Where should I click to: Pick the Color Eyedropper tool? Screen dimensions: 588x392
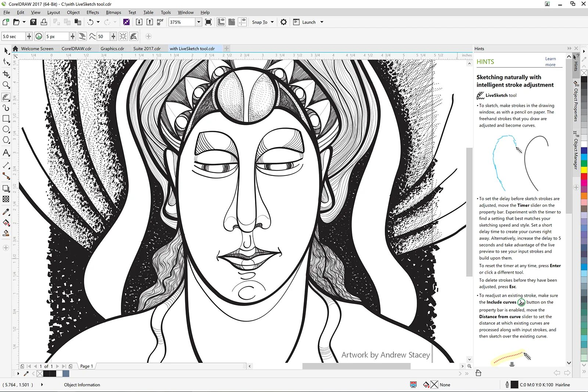(x=6, y=212)
